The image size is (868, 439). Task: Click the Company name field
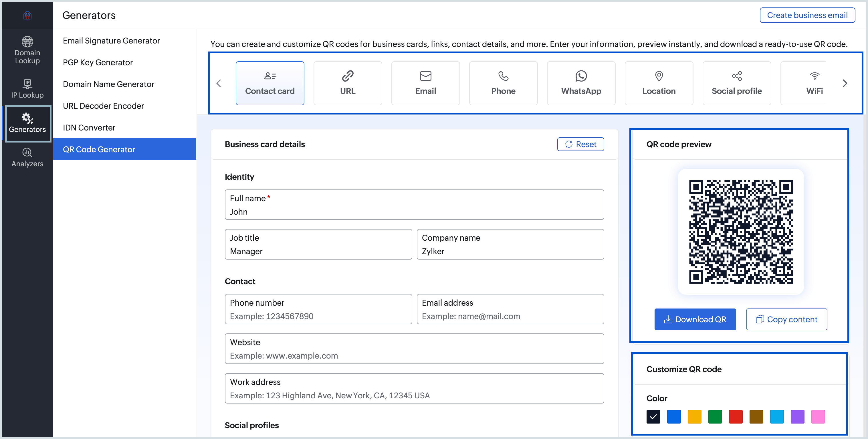510,244
